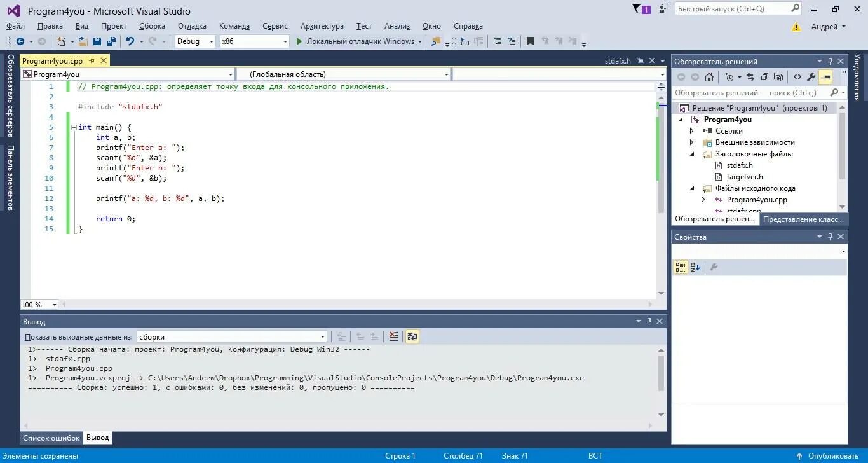
Task: Toggle auto-hide pin on Properties panel
Action: 830,237
